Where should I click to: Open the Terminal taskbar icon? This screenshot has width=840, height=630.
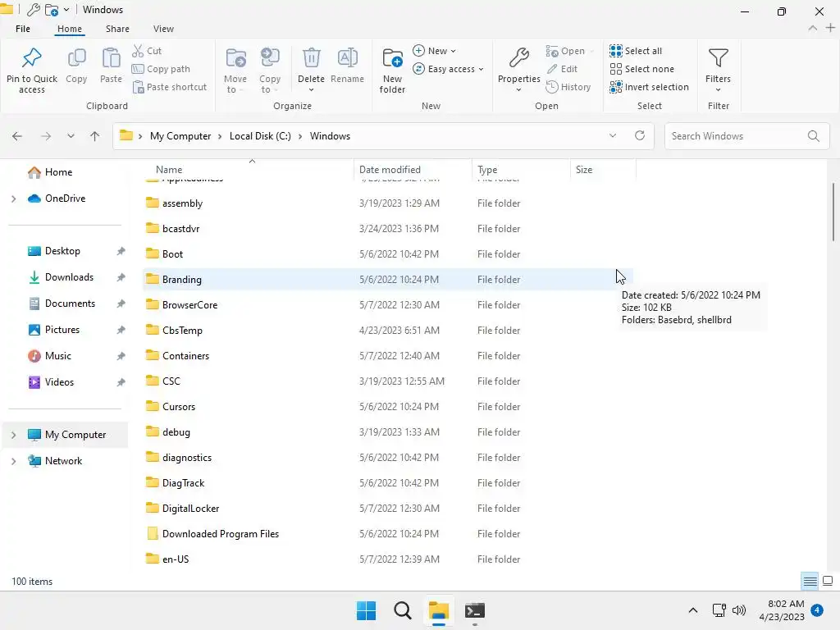point(475,610)
